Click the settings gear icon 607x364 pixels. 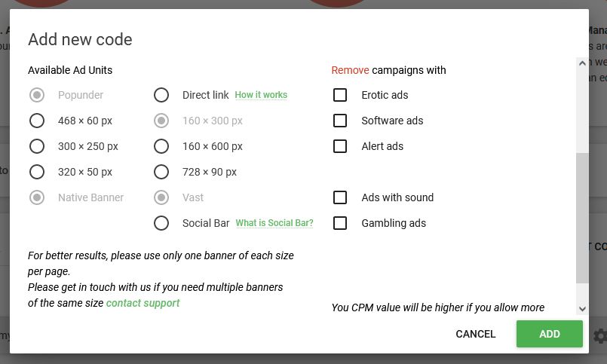599,335
